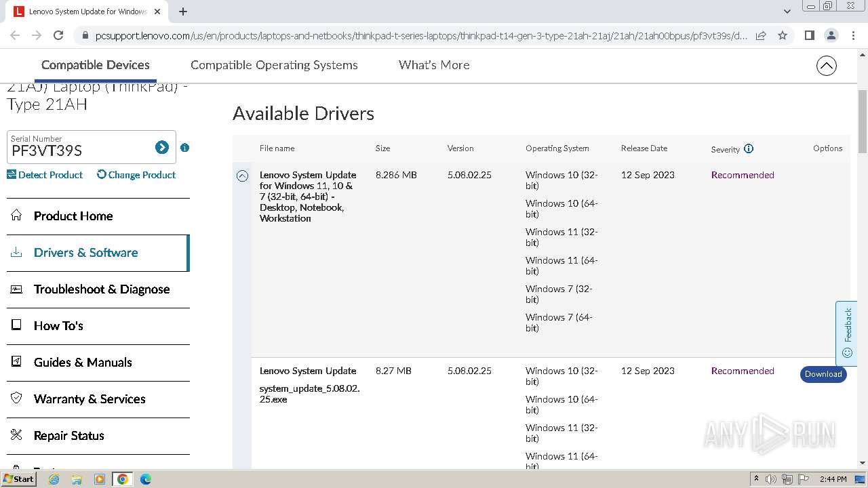Screen dimensions: 868x488
Task: Click the Guides & Manuals icon
Action: click(16, 362)
